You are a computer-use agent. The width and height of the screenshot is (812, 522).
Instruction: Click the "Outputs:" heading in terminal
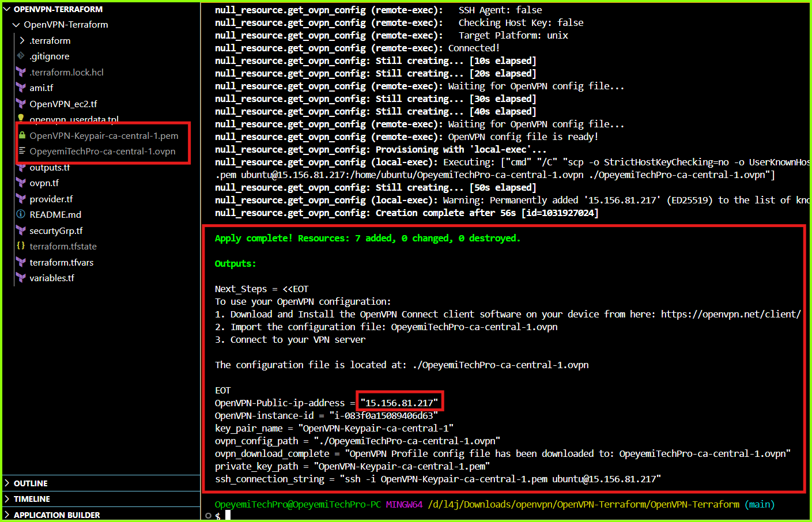[235, 263]
